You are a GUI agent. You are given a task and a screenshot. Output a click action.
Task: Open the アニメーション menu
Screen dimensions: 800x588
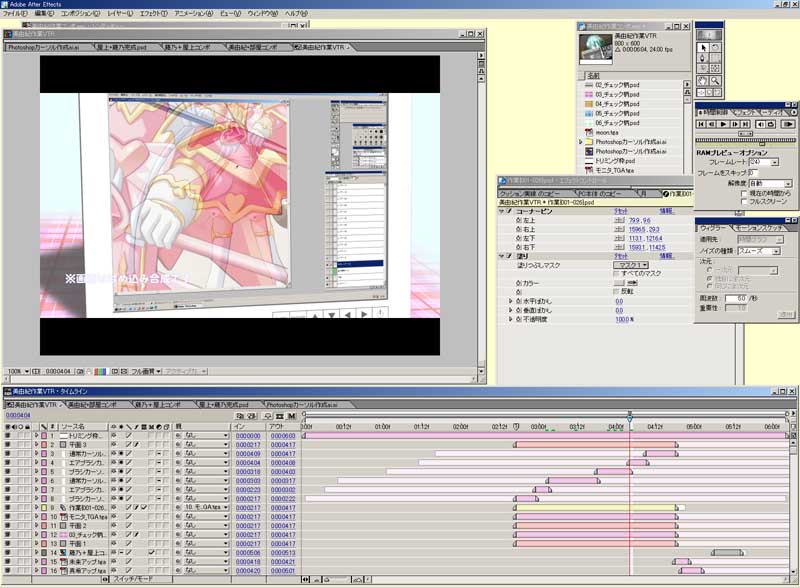point(194,13)
